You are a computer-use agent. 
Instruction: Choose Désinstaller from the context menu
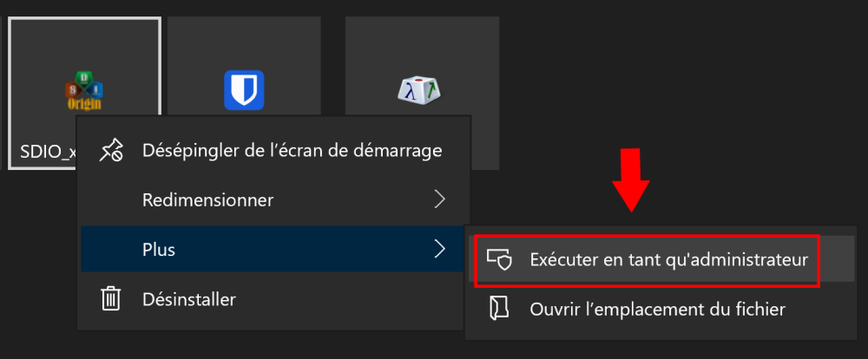[x=188, y=299]
